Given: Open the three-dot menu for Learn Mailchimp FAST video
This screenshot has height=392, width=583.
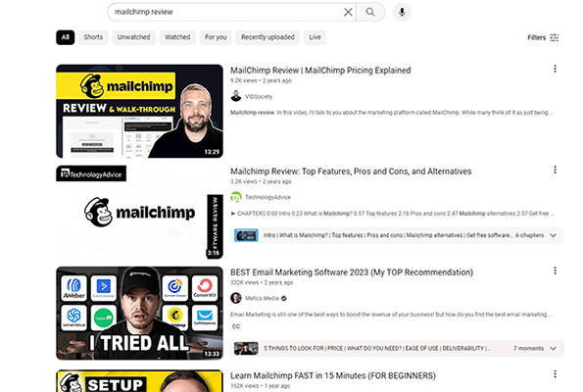Looking at the screenshot, I should click(555, 374).
